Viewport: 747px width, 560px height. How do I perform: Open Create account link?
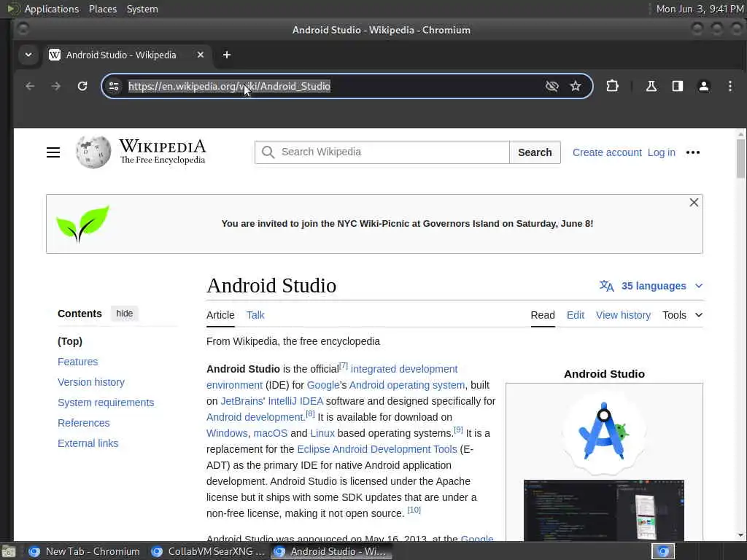click(x=607, y=152)
